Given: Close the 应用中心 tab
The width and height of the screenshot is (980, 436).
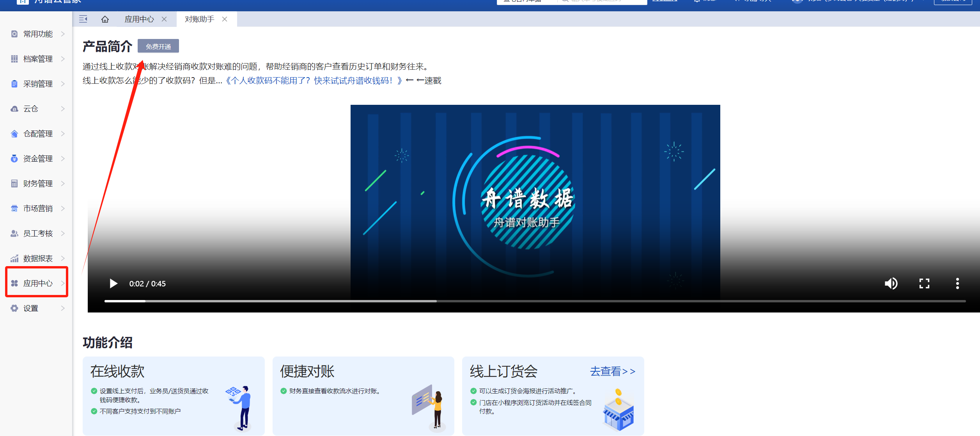Looking at the screenshot, I should [164, 19].
